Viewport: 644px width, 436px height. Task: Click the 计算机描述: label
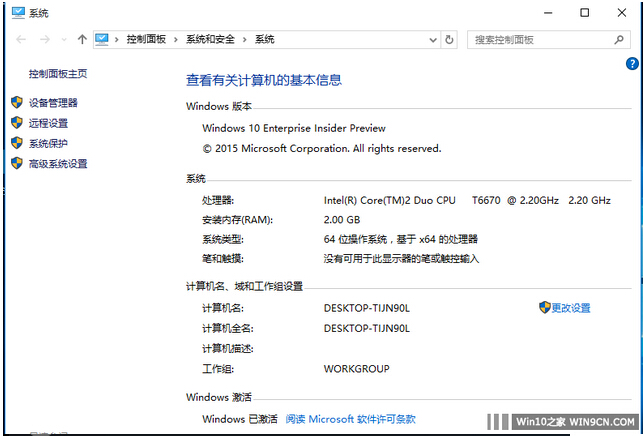(x=228, y=349)
